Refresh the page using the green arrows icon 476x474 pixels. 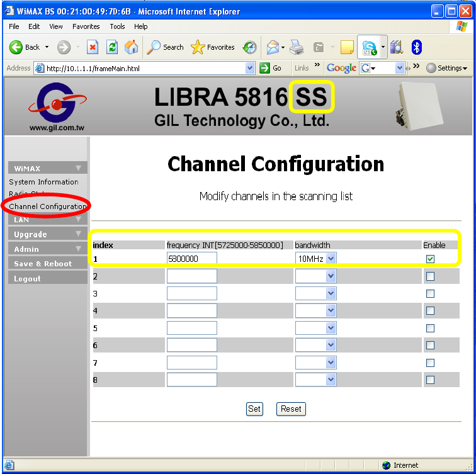[112, 47]
